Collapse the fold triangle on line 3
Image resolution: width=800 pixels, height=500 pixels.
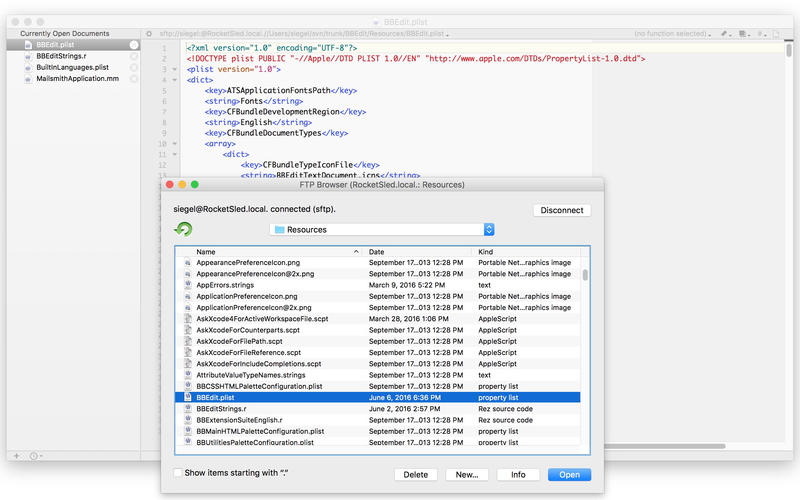[x=174, y=69]
